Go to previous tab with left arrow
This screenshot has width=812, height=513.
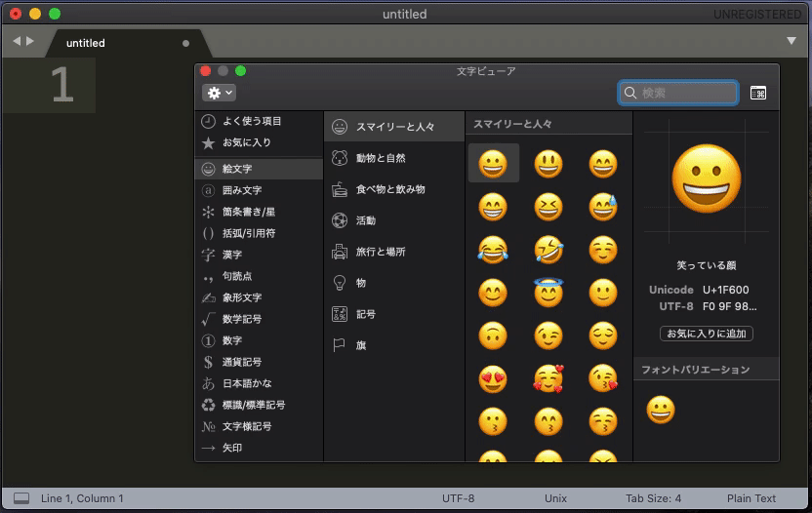tap(17, 41)
